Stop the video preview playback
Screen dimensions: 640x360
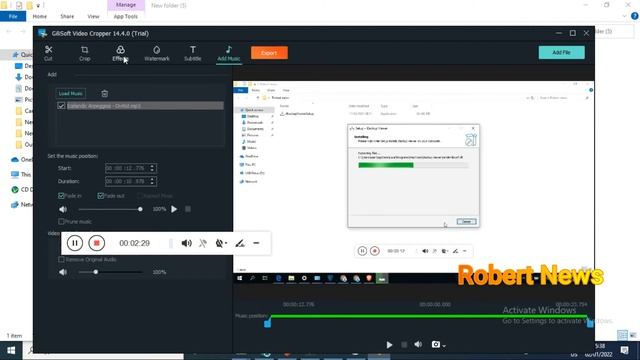click(x=404, y=345)
